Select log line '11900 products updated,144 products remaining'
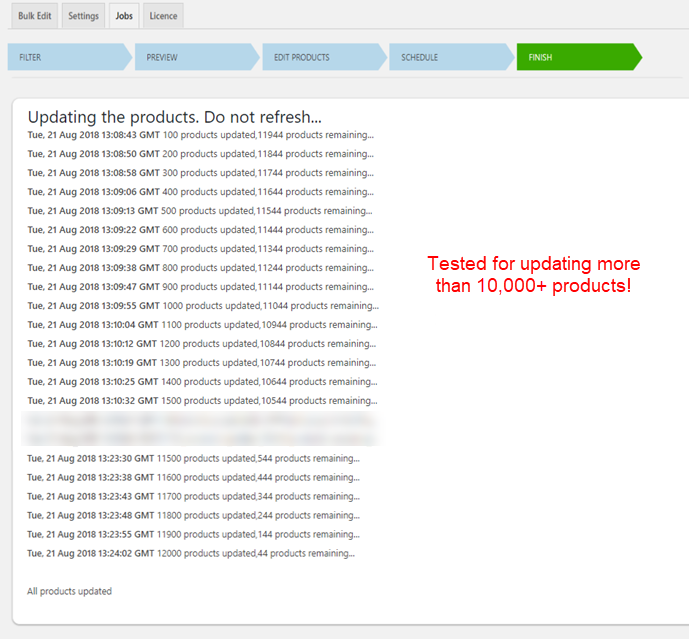 click(193, 534)
